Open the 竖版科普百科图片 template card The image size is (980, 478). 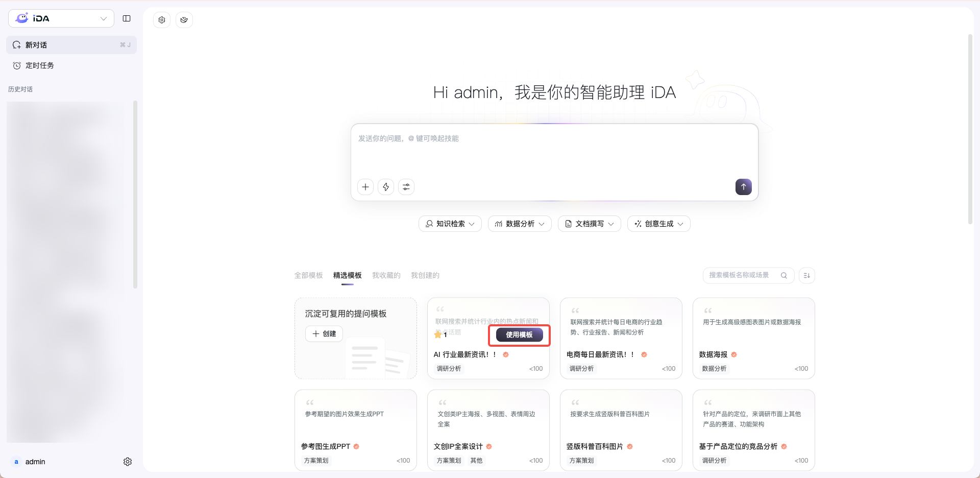[x=621, y=431]
